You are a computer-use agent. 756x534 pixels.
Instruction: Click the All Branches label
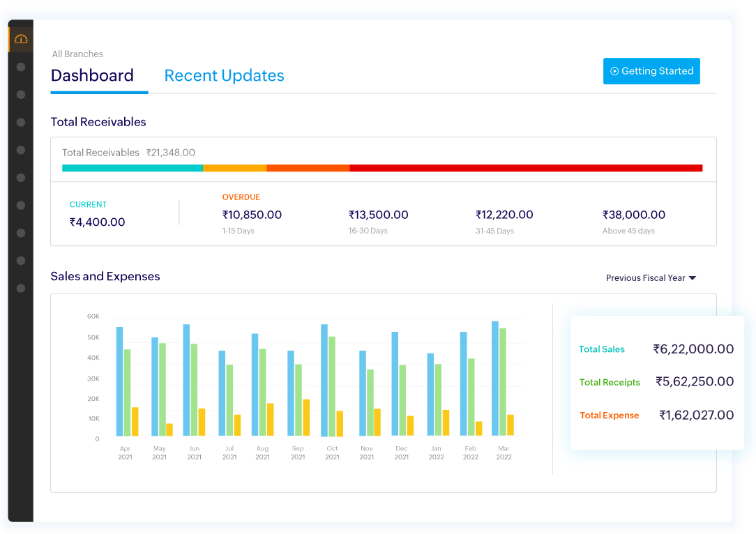[77, 54]
